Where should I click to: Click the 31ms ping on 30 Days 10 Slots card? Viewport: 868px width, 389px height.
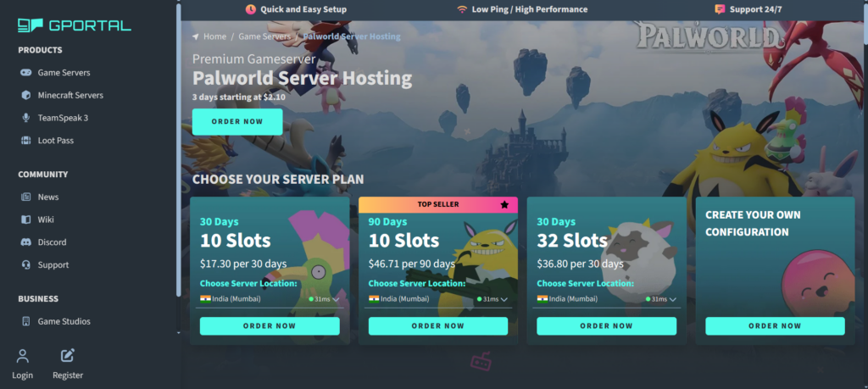tap(322, 299)
